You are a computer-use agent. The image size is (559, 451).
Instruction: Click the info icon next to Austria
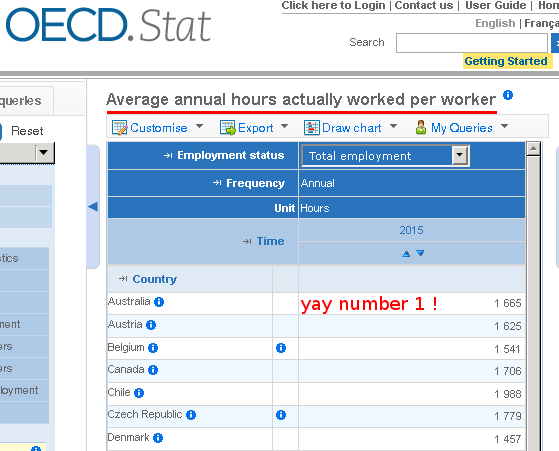click(x=151, y=325)
